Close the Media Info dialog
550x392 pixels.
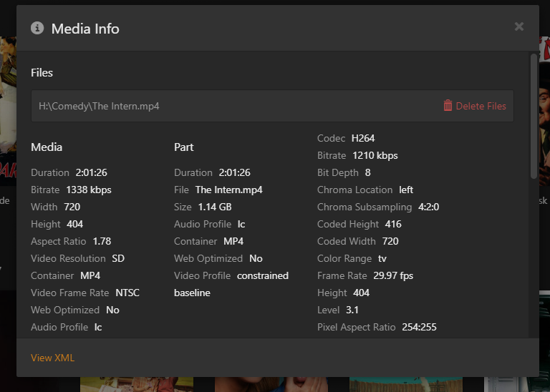coord(519,26)
